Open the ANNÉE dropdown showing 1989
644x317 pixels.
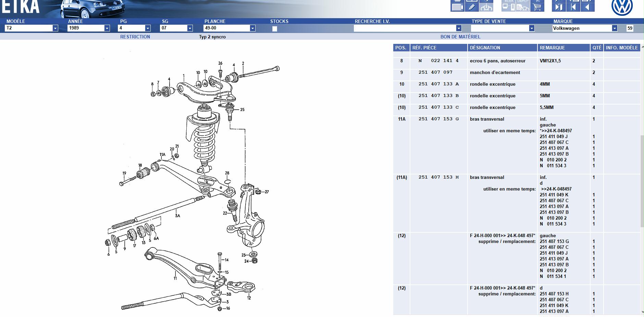(88, 28)
